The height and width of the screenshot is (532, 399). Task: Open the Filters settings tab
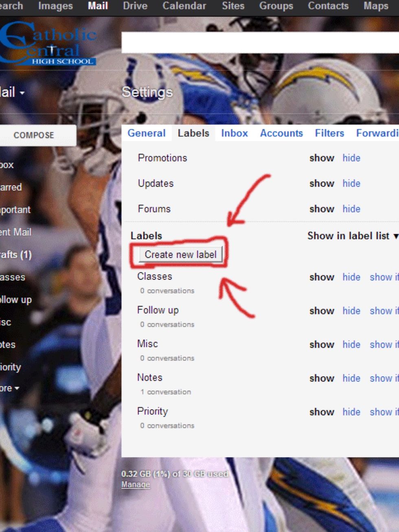[329, 133]
